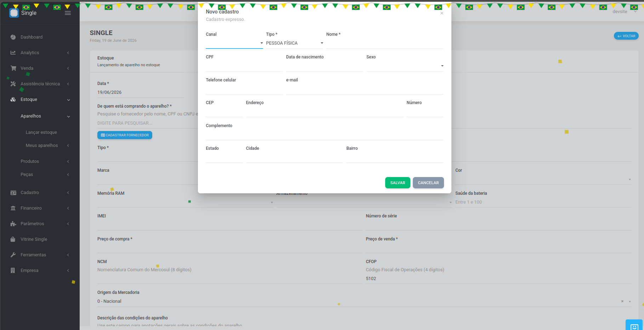The width and height of the screenshot is (644, 330).
Task: Focus the CEP input field
Action: [224, 112]
